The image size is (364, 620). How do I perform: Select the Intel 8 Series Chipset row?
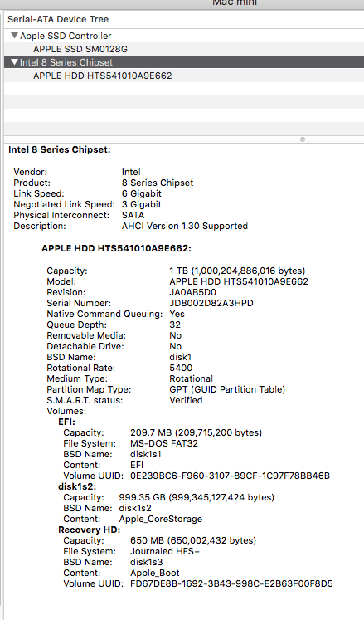(x=184, y=62)
